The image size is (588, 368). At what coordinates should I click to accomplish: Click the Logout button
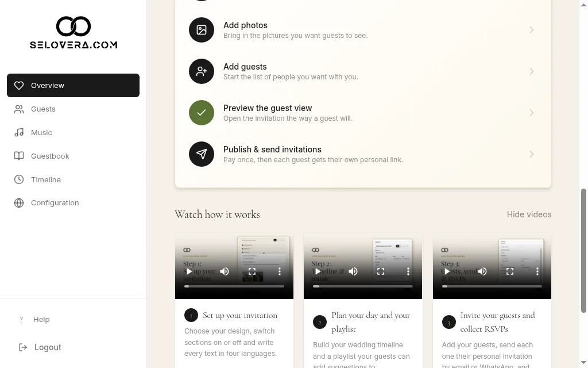coord(40,347)
